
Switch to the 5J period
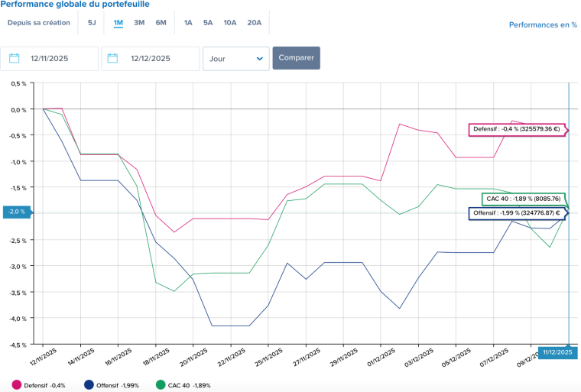point(92,22)
